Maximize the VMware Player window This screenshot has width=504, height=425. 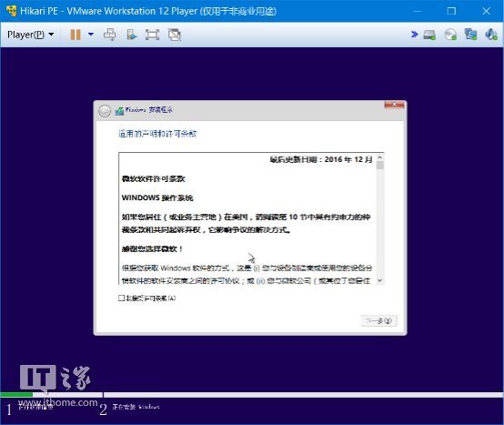point(451,11)
